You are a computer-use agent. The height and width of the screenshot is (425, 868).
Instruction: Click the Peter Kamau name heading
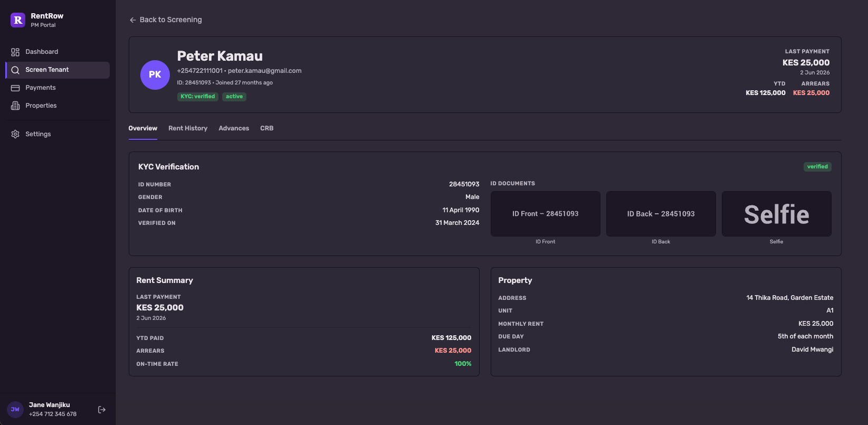click(x=220, y=56)
